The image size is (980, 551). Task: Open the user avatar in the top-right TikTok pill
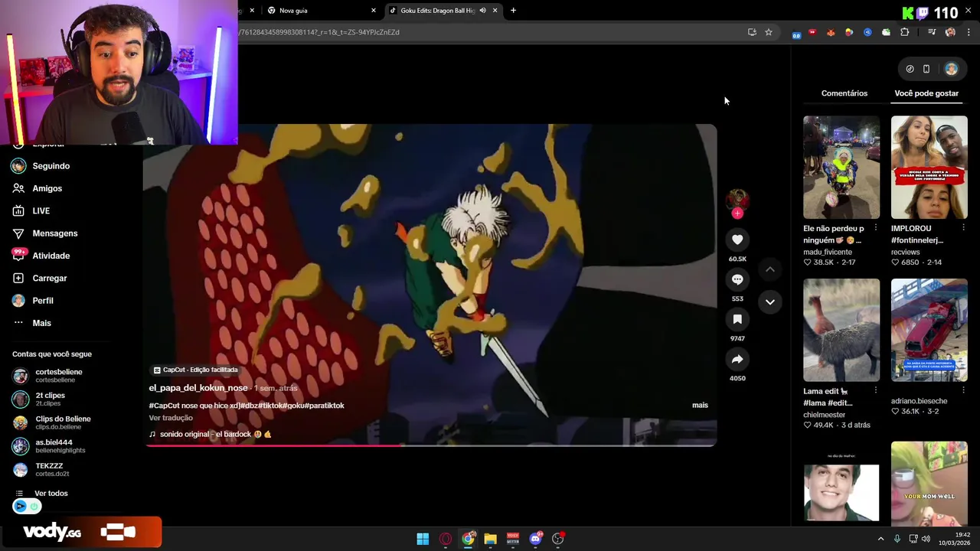point(951,69)
